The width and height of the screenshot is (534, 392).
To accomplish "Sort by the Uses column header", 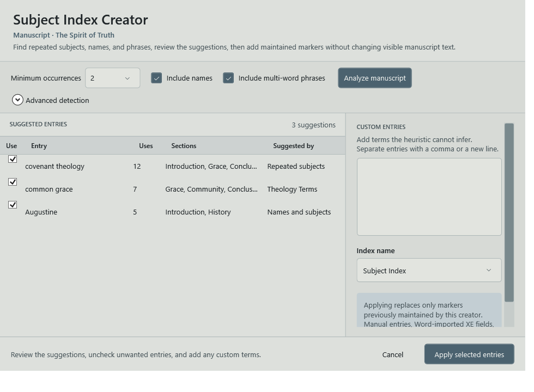I will [x=146, y=146].
